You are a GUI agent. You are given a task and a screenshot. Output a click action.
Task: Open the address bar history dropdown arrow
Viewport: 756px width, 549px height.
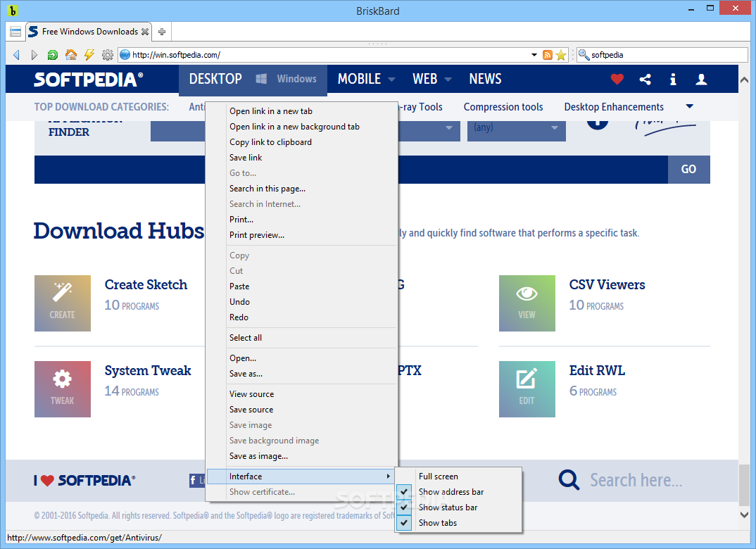tap(534, 55)
